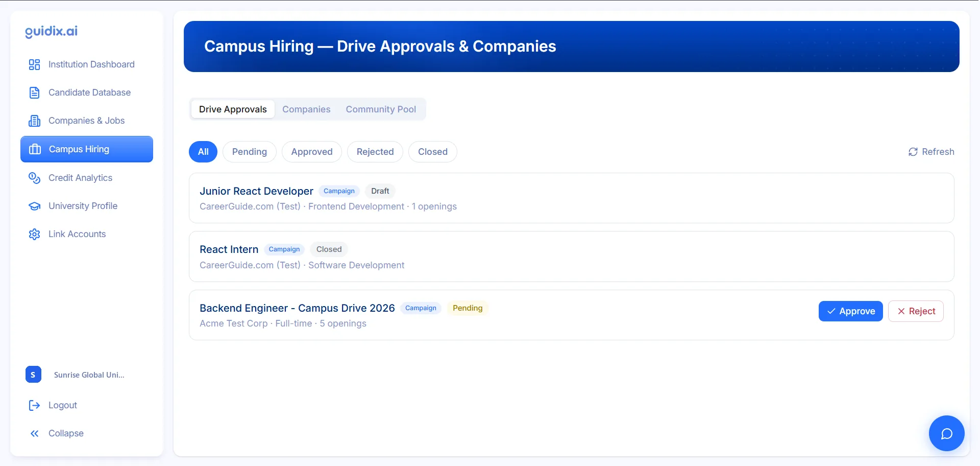980x466 pixels.
Task: Collapse the sidebar via Collapse label
Action: 66,433
